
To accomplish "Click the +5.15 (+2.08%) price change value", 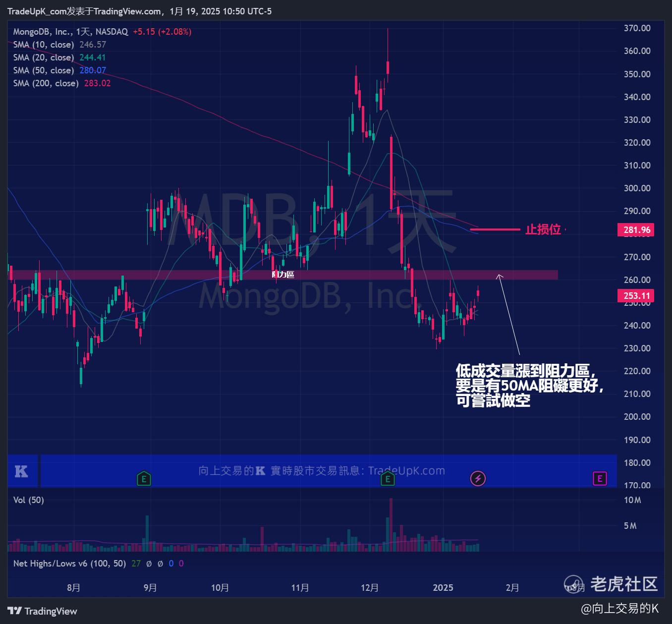I will pyautogui.click(x=162, y=32).
